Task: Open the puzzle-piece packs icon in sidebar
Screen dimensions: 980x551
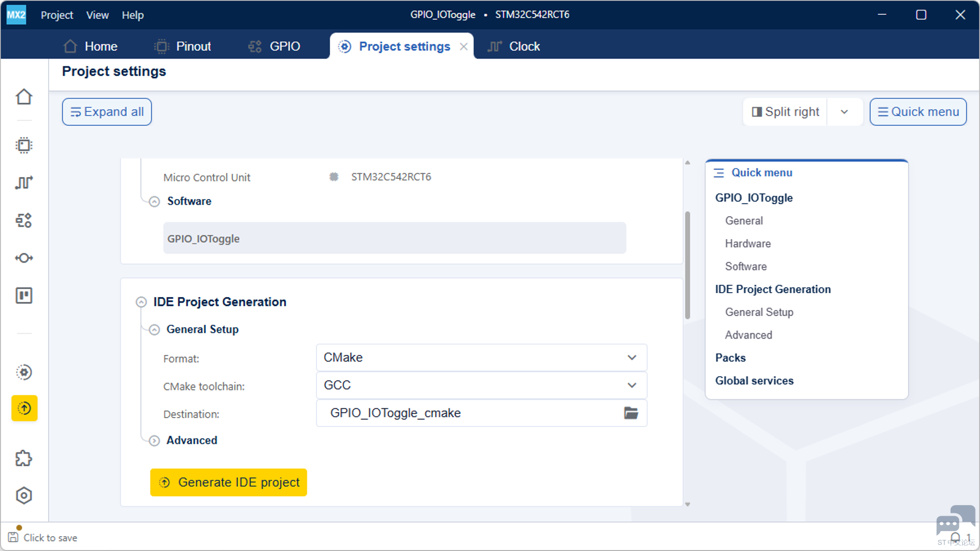Action: [x=24, y=458]
